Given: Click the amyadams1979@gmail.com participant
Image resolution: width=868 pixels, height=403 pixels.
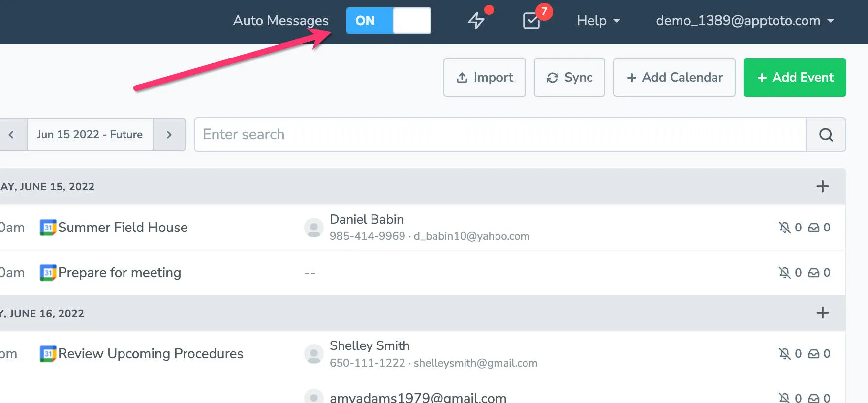Looking at the screenshot, I should point(418,397).
